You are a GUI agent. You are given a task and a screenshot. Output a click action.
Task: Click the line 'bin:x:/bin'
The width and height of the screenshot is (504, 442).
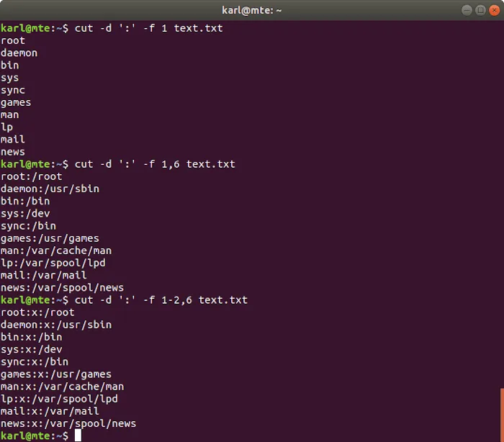(x=32, y=337)
